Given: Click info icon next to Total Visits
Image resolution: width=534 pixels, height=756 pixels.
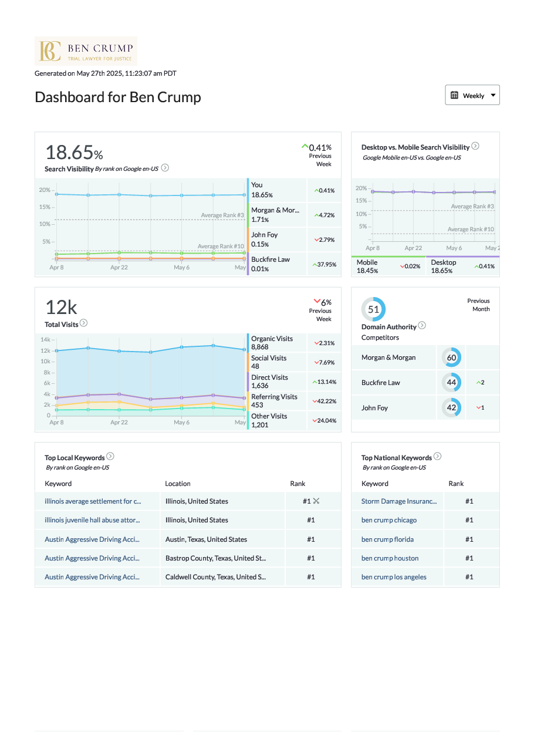Looking at the screenshot, I should (83, 323).
